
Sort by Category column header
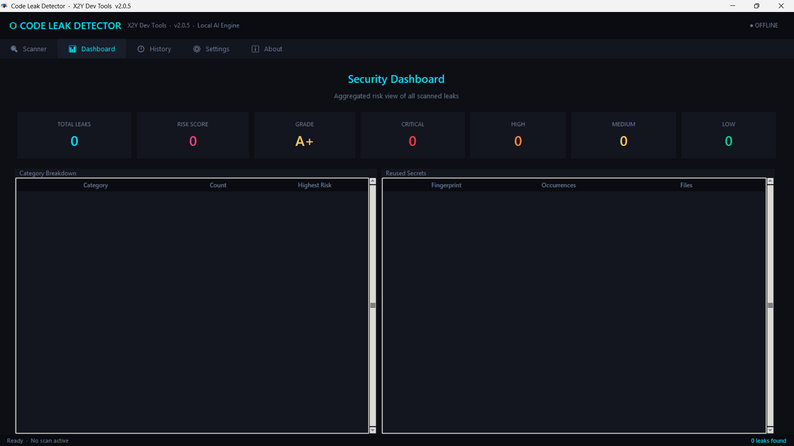point(96,185)
